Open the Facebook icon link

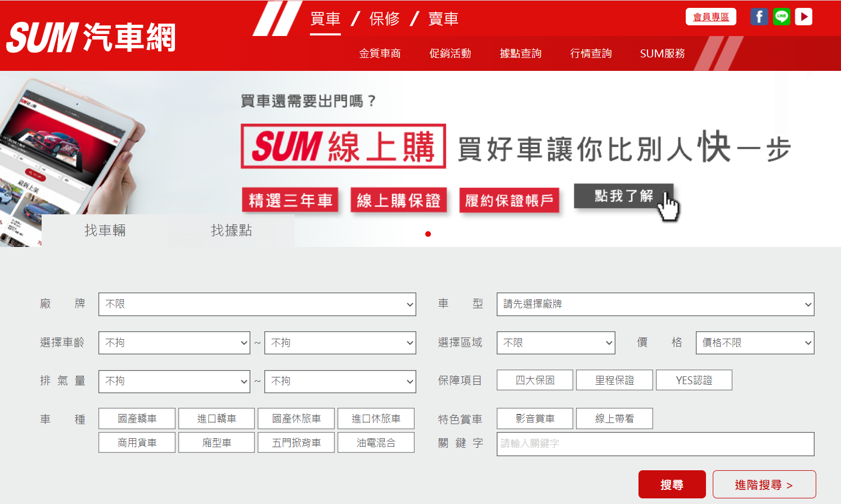tap(759, 17)
